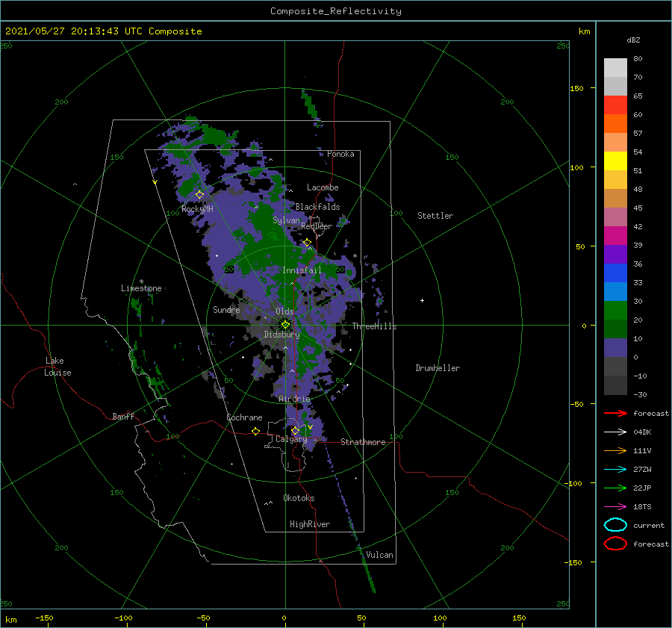Viewport: 672px width, 628px height.
Task: Pick the magenta 18TS arrow icon
Action: coord(615,507)
